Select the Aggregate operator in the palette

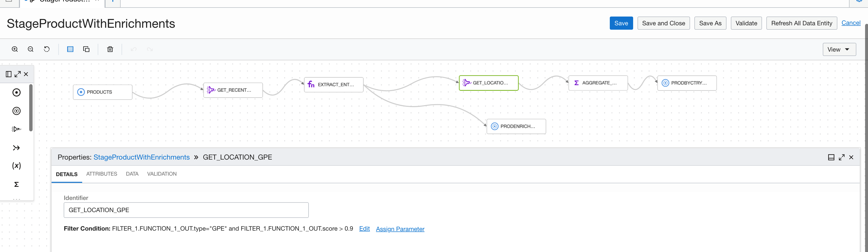[x=16, y=184]
